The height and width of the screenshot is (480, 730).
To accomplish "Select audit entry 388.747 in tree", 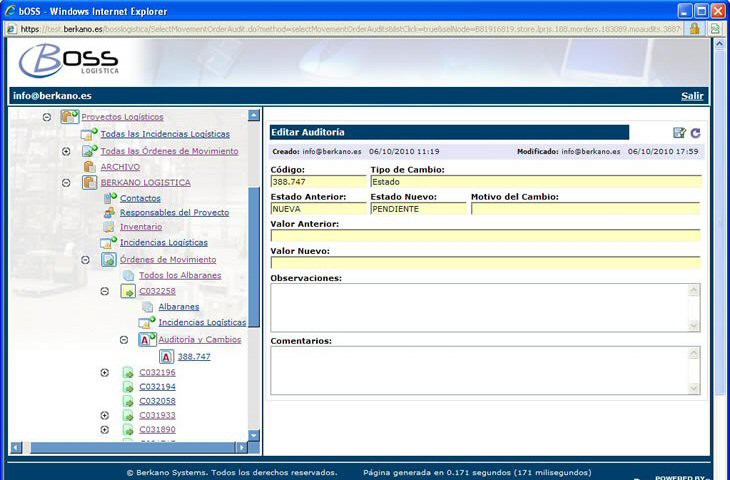I will click(194, 356).
